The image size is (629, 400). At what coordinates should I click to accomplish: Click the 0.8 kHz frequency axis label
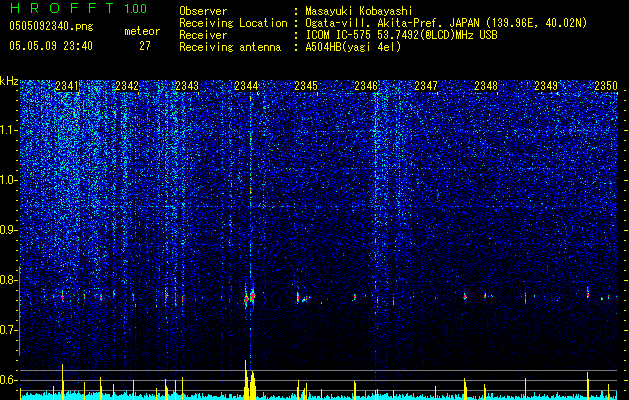pos(8,280)
